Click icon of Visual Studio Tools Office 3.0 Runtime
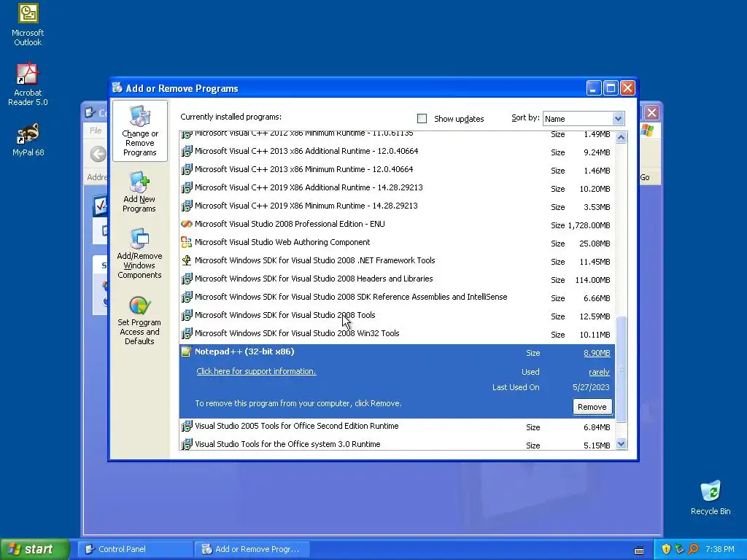The height and width of the screenshot is (560, 747). click(187, 444)
